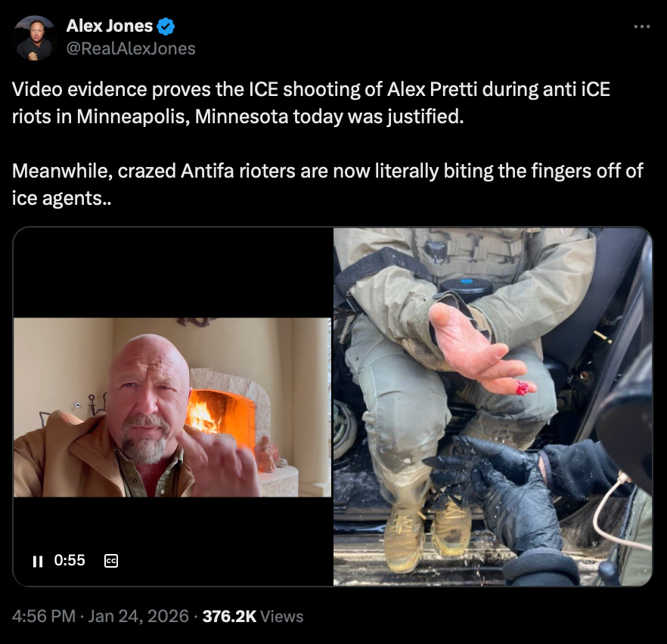Open the @RealAlexJones handle link

(x=131, y=48)
